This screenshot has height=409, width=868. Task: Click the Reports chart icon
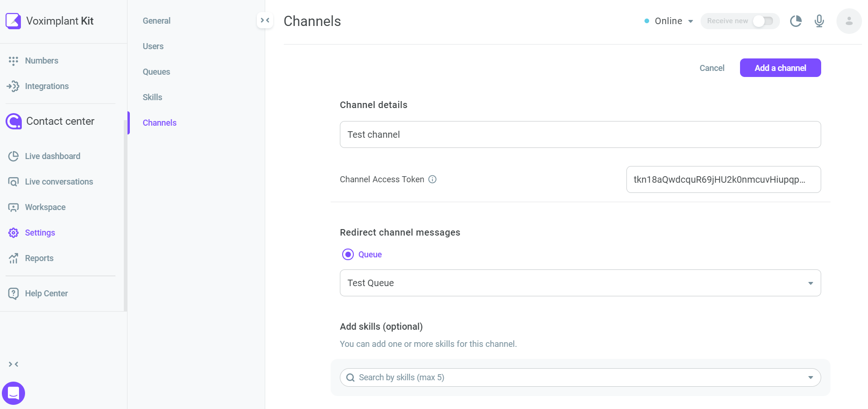(13, 258)
